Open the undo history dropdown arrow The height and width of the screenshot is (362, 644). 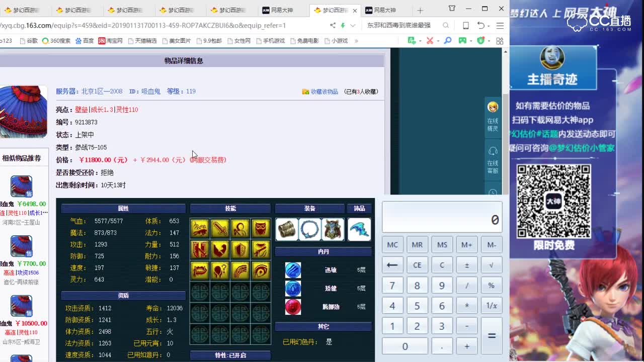tap(489, 26)
